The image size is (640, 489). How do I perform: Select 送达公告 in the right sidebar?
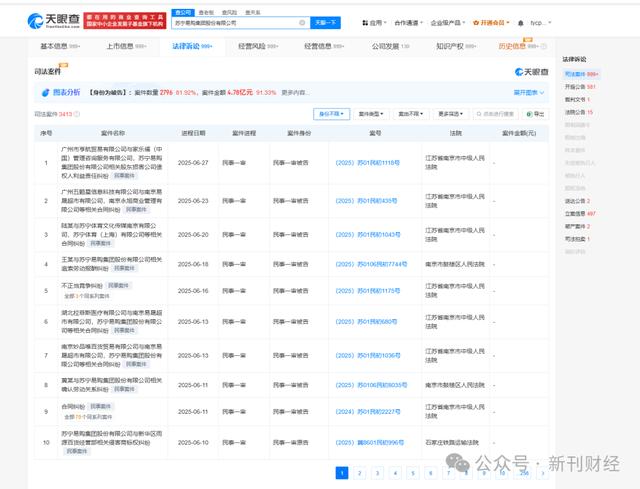point(577,201)
